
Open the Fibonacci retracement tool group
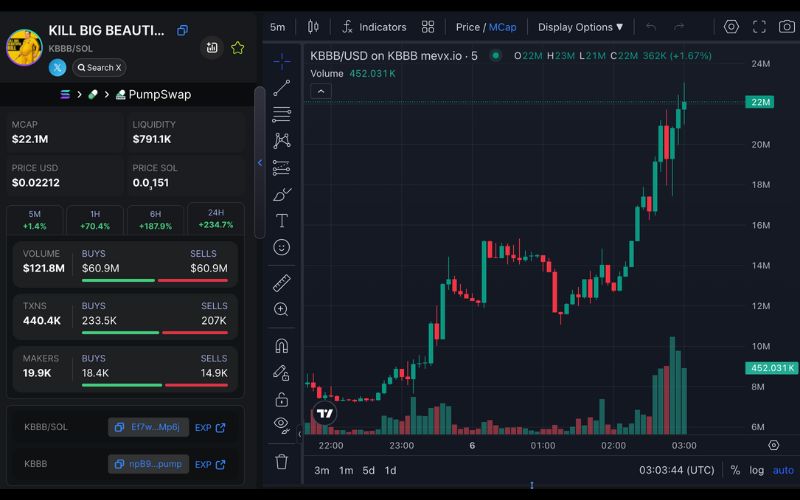tap(282, 114)
